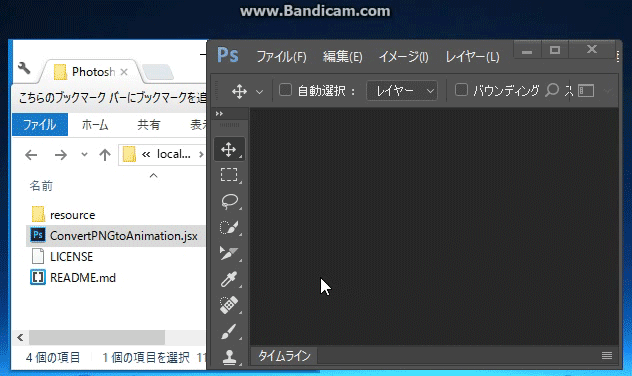Select the Move tool in toolbar
The image size is (632, 376).
pyautogui.click(x=229, y=150)
